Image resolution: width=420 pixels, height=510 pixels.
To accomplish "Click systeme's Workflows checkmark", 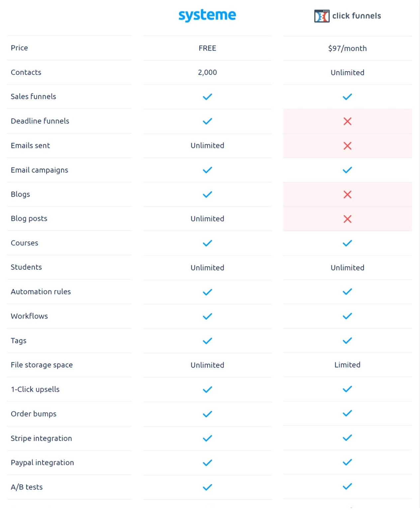I will [x=207, y=316].
